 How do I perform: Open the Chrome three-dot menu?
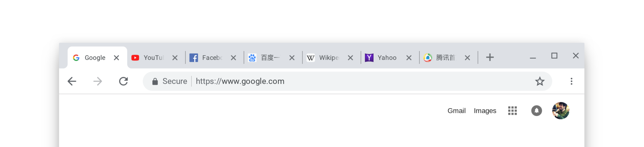click(x=571, y=81)
